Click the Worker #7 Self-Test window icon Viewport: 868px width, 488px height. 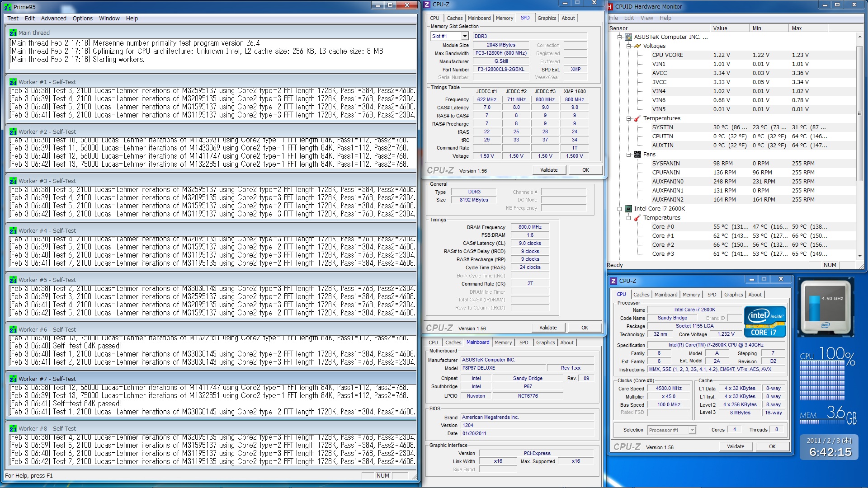[x=13, y=379]
